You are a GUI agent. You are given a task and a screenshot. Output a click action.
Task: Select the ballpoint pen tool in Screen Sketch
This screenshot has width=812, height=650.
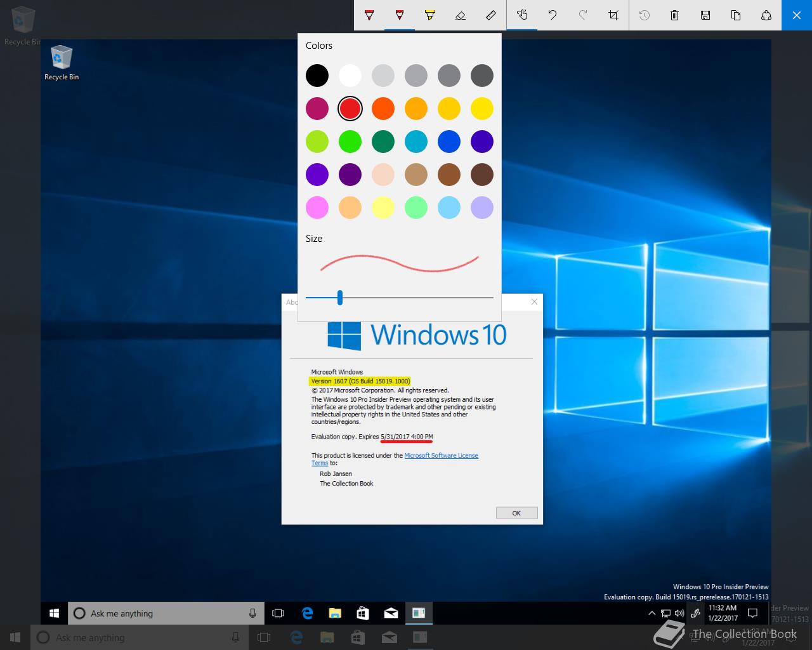(x=369, y=15)
